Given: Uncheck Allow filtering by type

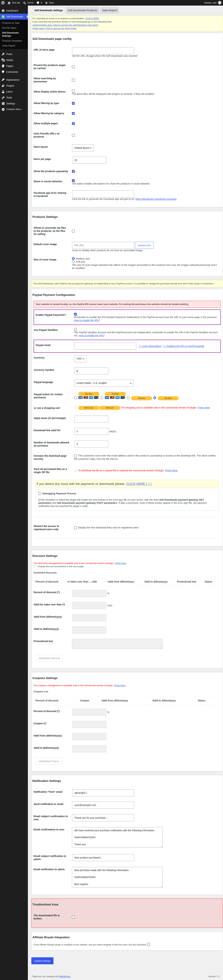Looking at the screenshot, I should 73,104.
